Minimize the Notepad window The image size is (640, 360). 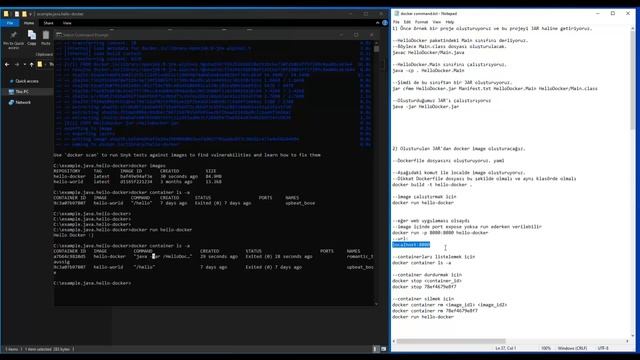pyautogui.click(x=598, y=13)
